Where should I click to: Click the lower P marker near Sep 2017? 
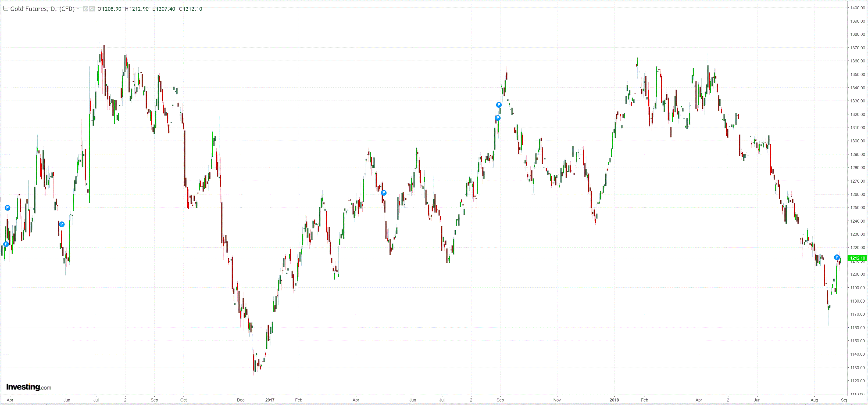click(498, 118)
